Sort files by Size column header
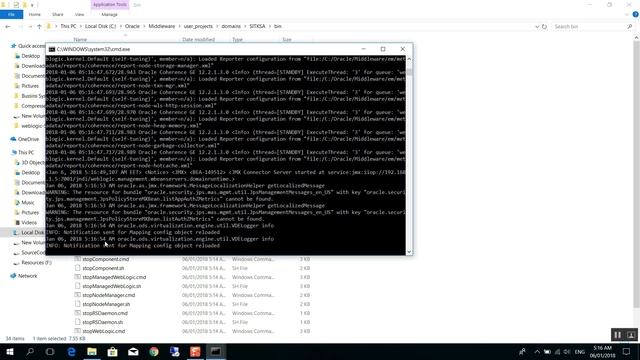This screenshot has width=640, height=360. point(287,40)
